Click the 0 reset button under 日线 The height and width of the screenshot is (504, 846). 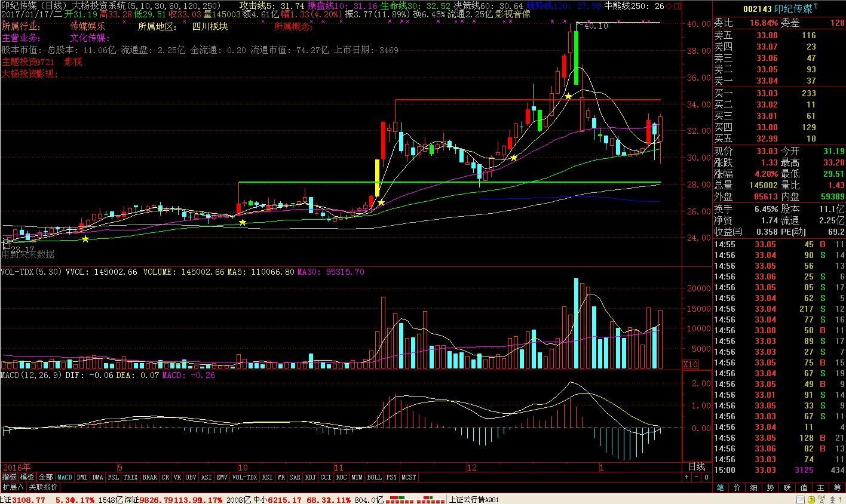click(x=706, y=477)
